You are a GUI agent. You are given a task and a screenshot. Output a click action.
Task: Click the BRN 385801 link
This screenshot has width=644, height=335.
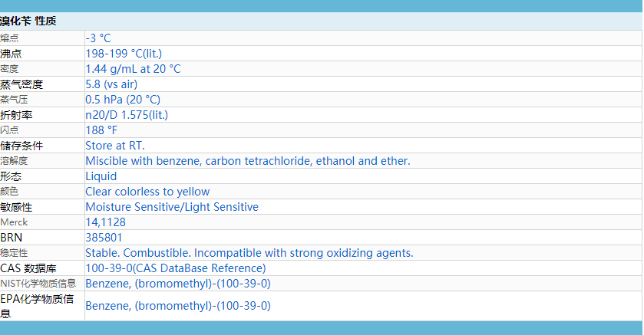[x=104, y=238]
